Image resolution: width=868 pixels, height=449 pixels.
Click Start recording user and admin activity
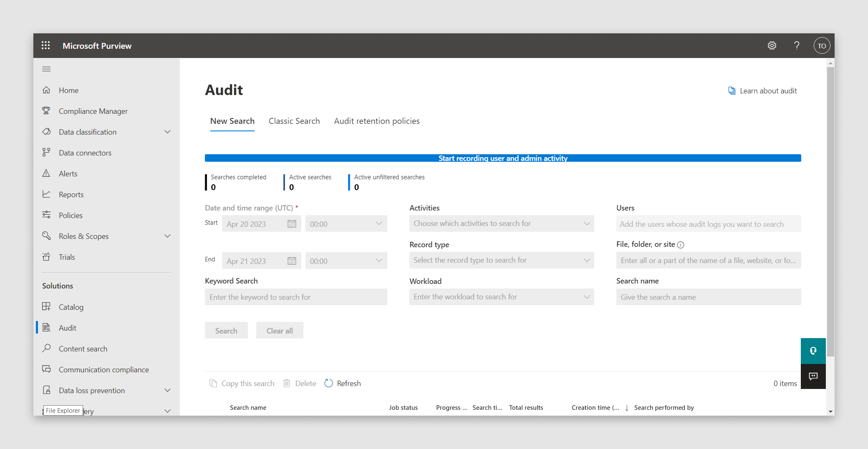[x=503, y=158]
